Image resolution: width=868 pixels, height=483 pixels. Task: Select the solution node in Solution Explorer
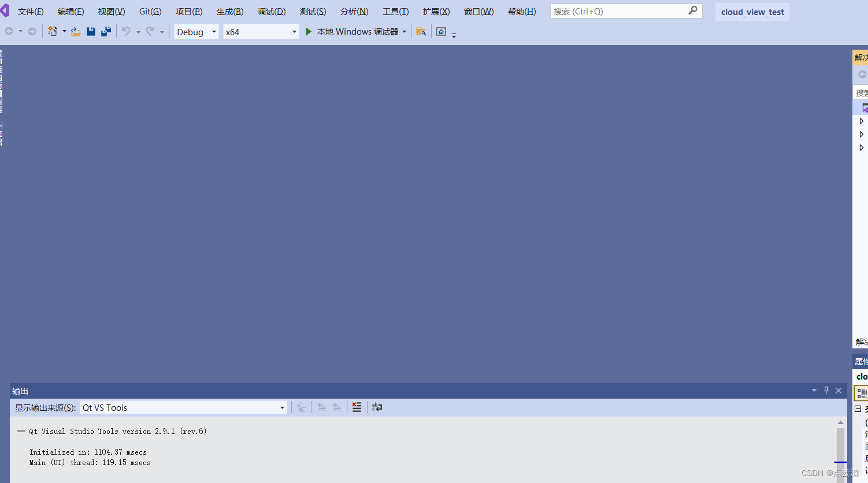tap(861, 107)
